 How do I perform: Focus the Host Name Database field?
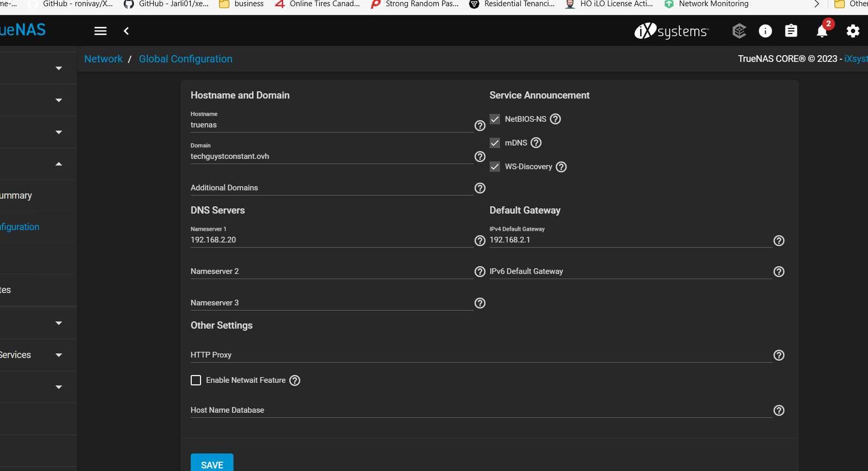[481, 410]
